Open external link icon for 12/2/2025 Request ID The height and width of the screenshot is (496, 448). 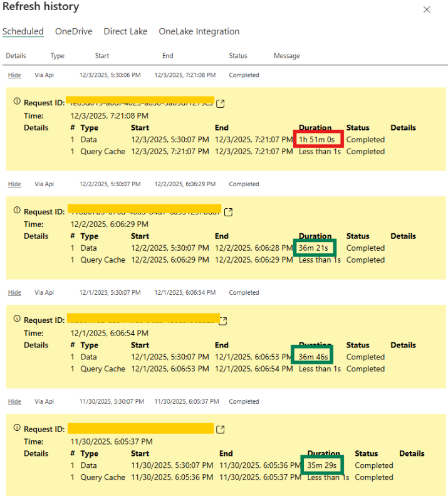pos(228,212)
